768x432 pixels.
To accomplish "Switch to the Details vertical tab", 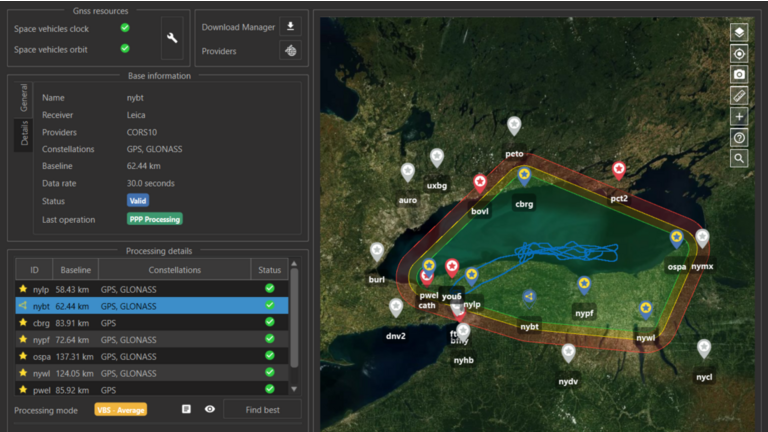I will (x=25, y=133).
